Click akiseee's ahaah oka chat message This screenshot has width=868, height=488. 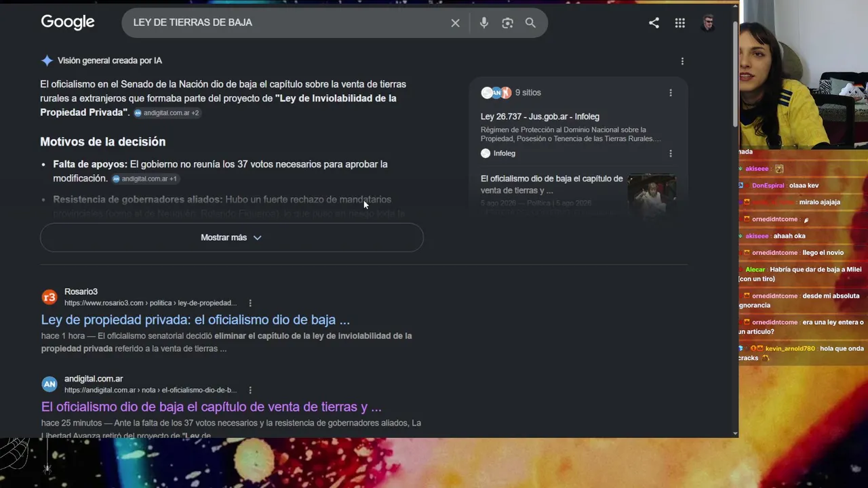(x=789, y=237)
